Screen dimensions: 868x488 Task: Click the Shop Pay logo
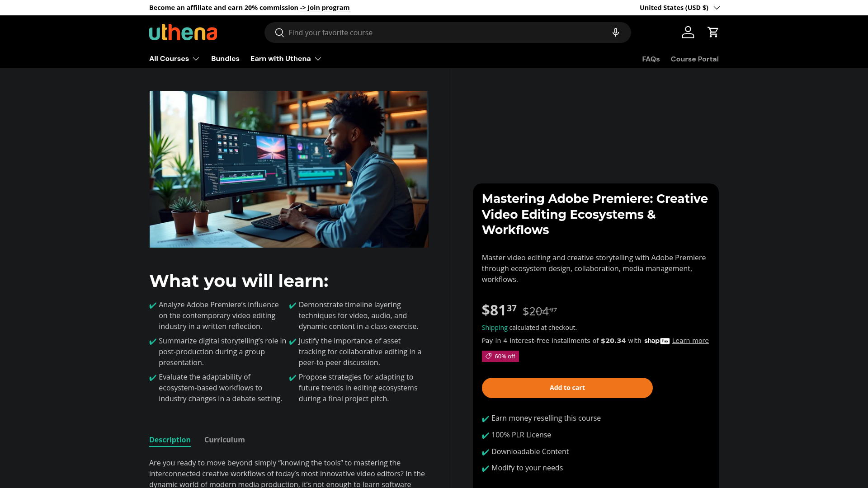pos(657,341)
